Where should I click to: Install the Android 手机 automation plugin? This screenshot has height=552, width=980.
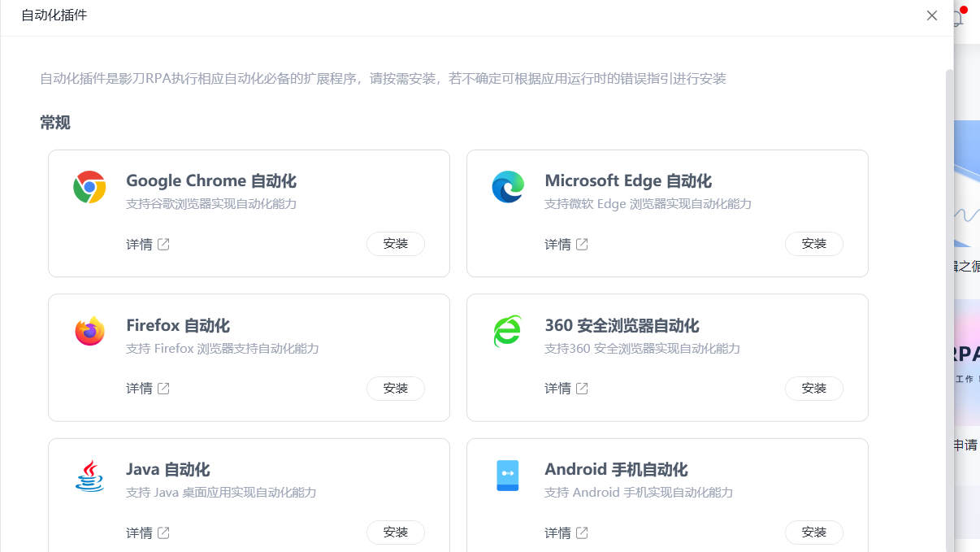click(813, 532)
